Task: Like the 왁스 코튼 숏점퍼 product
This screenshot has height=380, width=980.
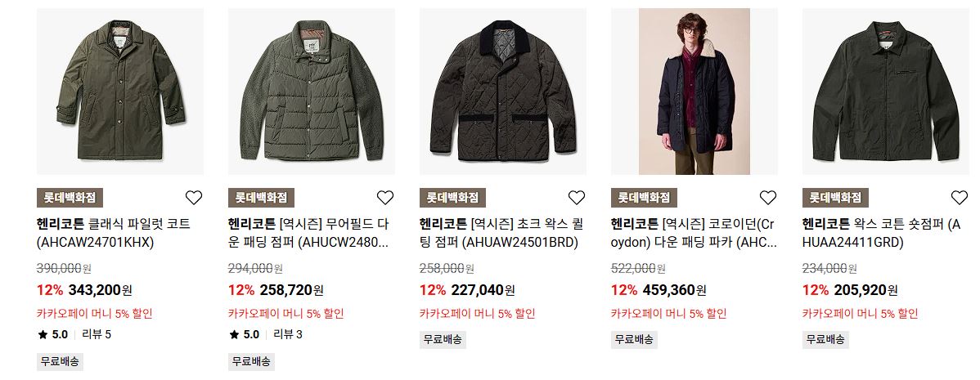Action: (959, 198)
